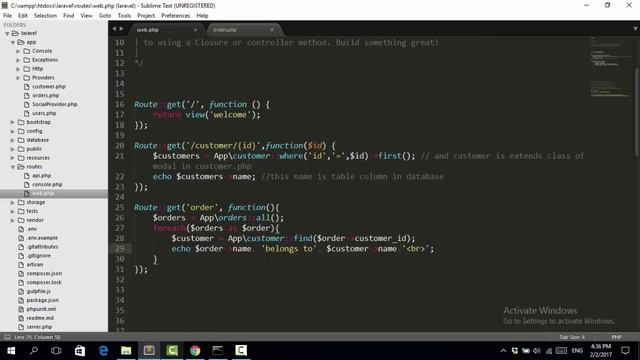Open console.php in the routes folder
This screenshot has height=360, width=640.
point(47,184)
